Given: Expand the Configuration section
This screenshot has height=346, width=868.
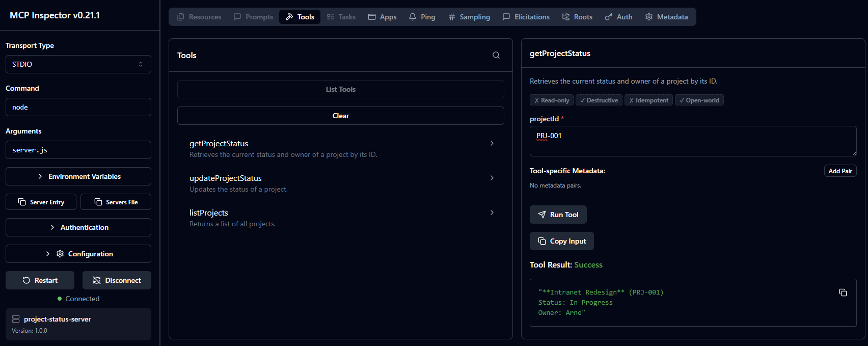Looking at the screenshot, I should [x=78, y=254].
